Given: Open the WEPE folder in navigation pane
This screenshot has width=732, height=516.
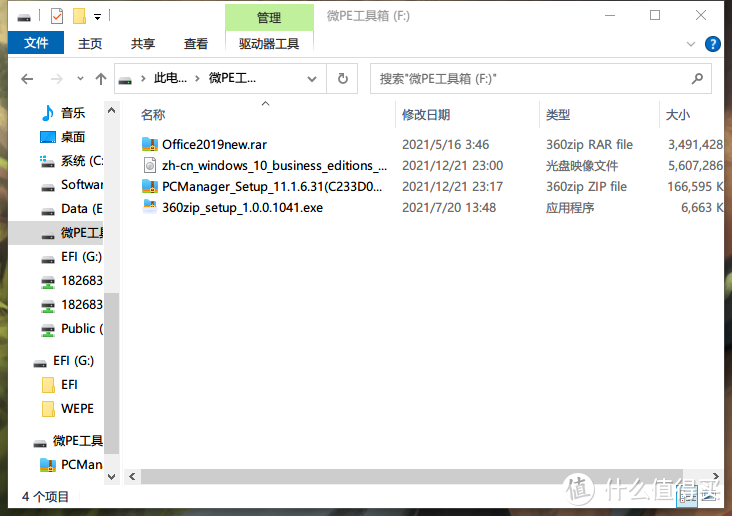Looking at the screenshot, I should (x=77, y=408).
